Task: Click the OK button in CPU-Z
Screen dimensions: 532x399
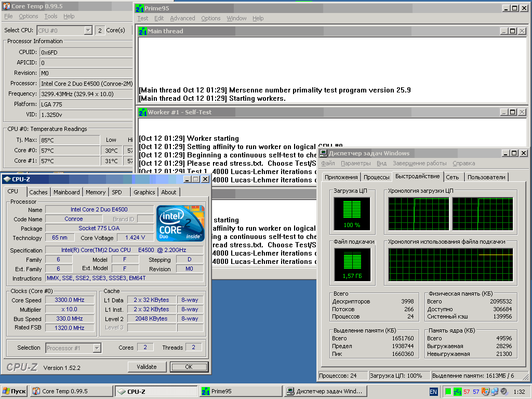Action: 189,367
